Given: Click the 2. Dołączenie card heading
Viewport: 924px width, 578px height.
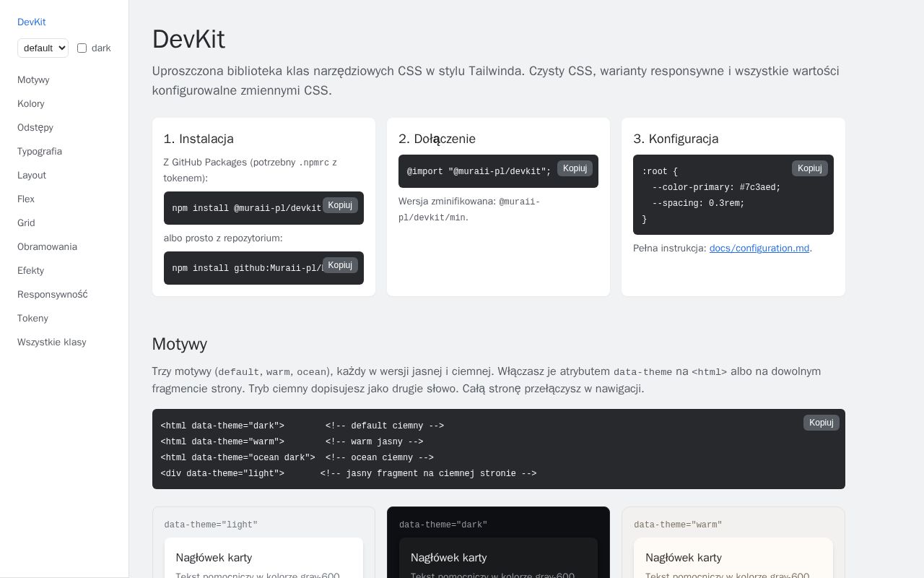Looking at the screenshot, I should click(437, 139).
